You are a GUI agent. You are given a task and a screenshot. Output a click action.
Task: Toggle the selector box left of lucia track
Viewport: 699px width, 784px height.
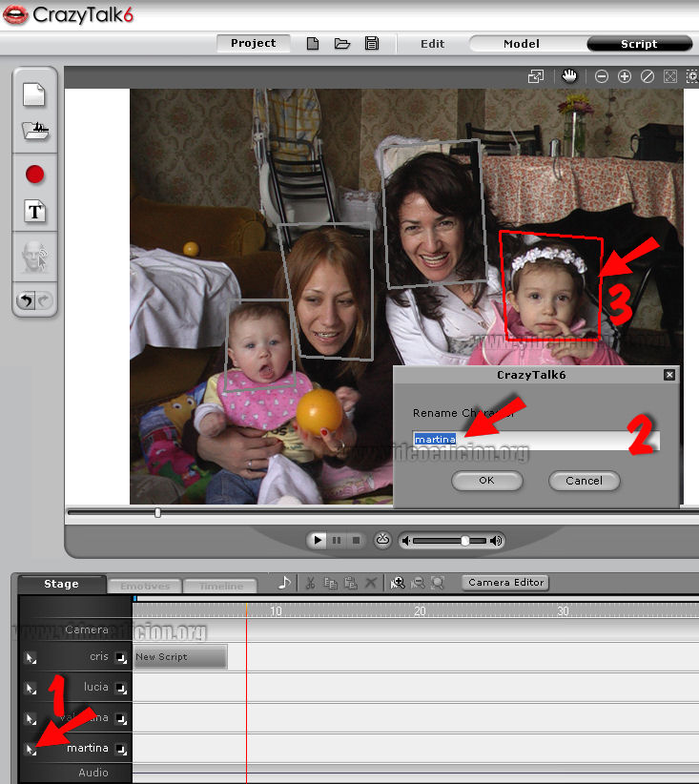tap(31, 688)
